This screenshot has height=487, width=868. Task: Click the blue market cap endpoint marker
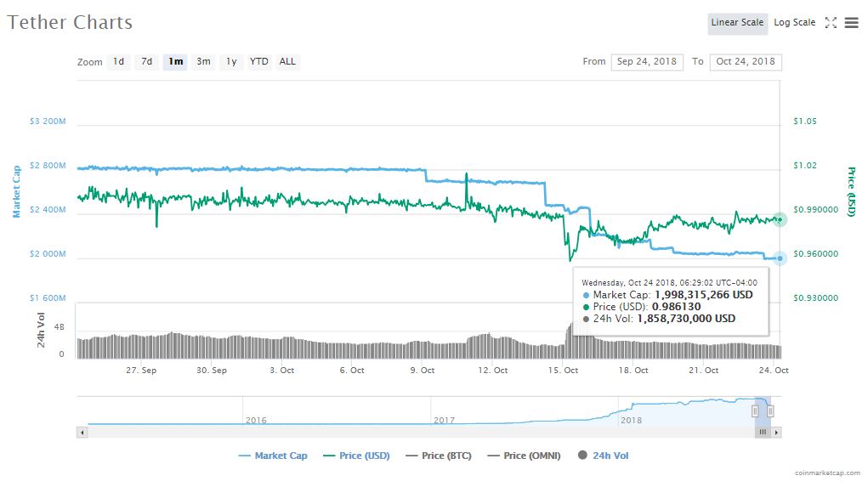(x=780, y=258)
